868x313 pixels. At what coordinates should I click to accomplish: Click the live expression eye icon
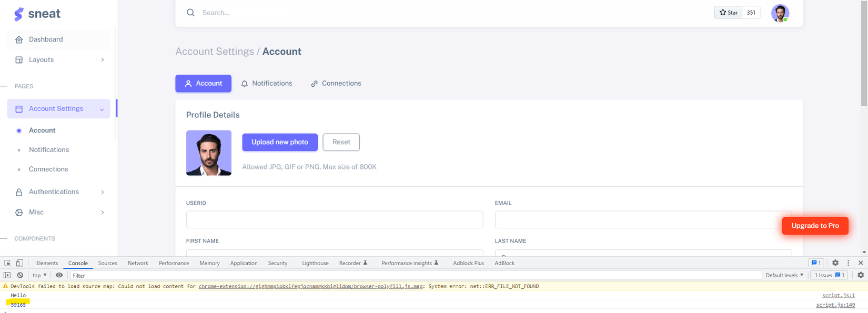[x=59, y=275]
